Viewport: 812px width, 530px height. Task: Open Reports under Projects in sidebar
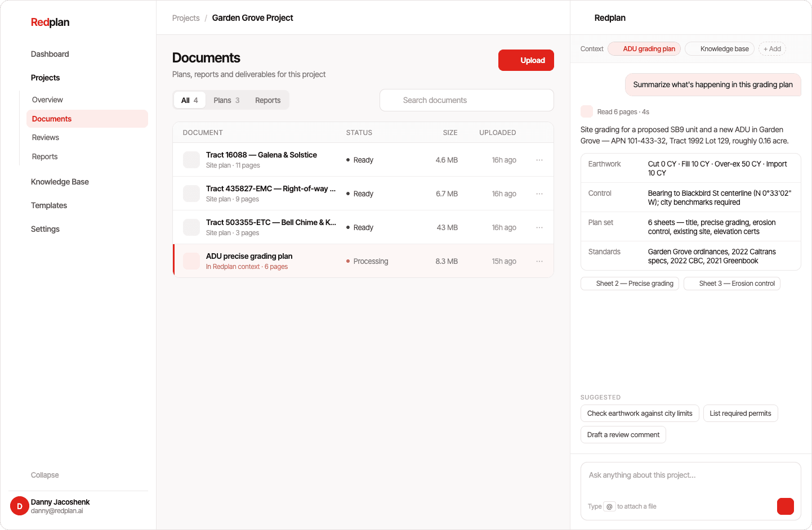[x=45, y=156]
